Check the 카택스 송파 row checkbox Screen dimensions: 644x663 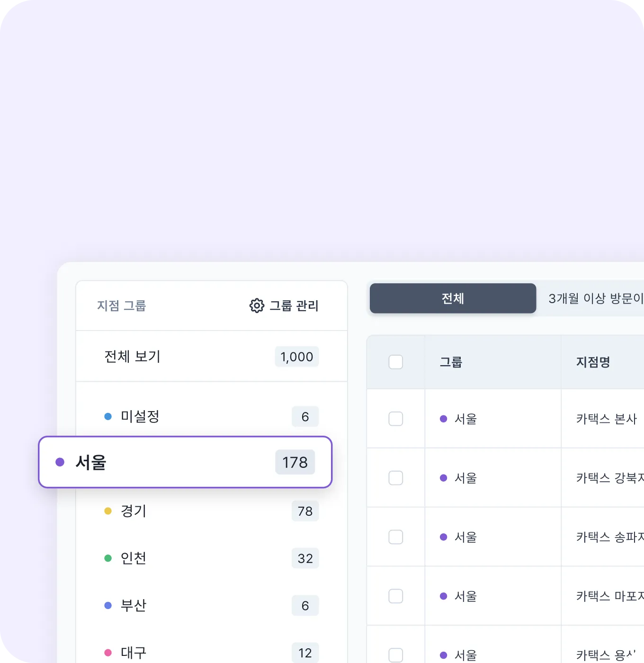[396, 537]
